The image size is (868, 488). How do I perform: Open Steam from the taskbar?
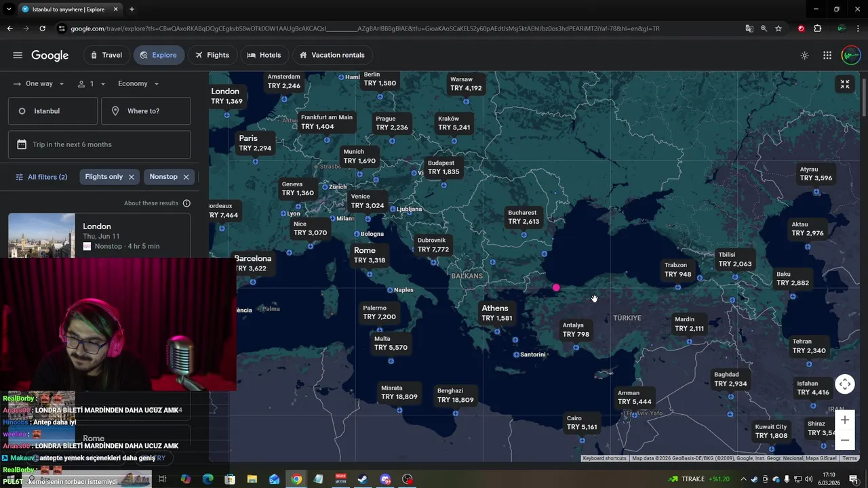click(363, 479)
